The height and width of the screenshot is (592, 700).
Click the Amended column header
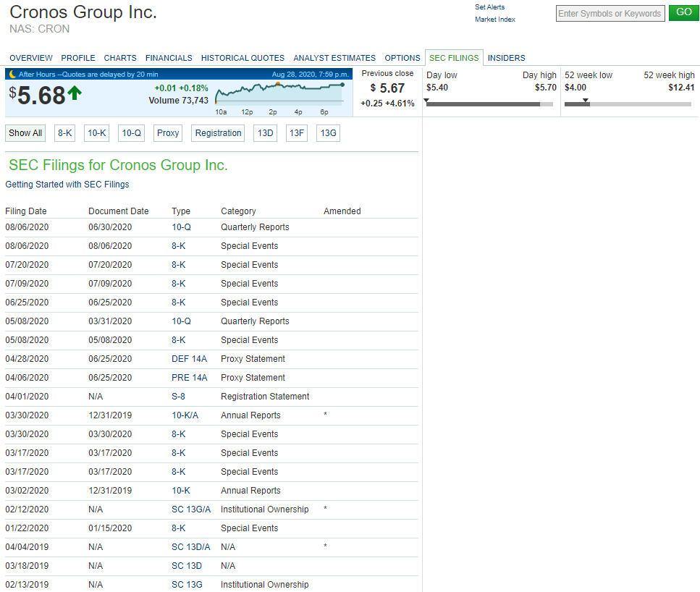342,211
